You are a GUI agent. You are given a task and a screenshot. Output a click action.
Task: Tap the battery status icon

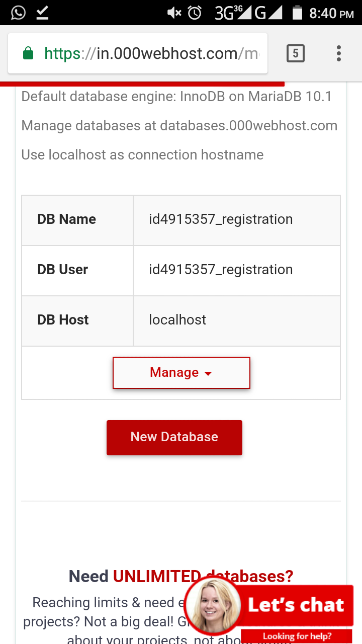click(x=297, y=13)
